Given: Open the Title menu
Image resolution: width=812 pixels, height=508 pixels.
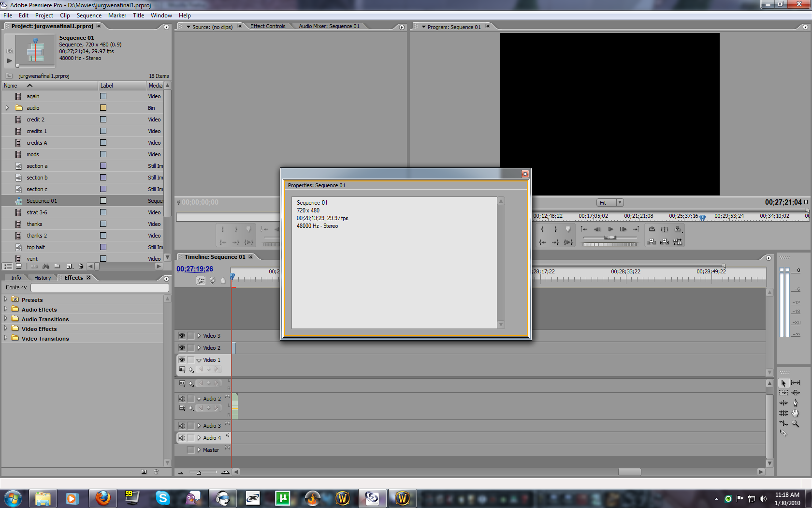Looking at the screenshot, I should (139, 15).
